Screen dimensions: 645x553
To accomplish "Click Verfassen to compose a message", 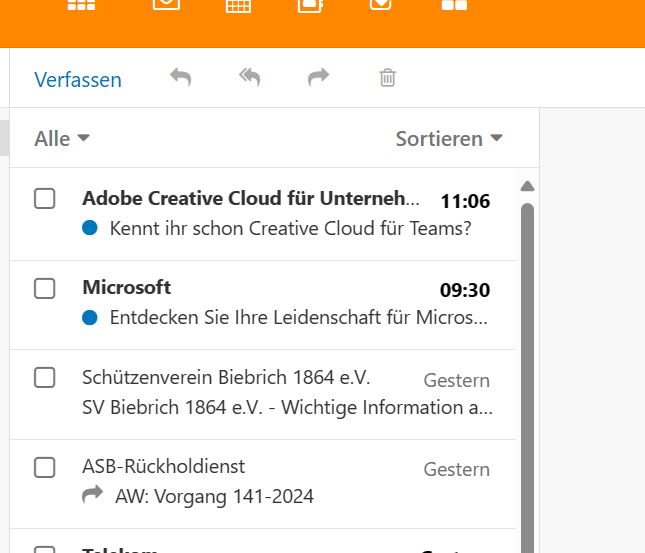I will coord(78,80).
